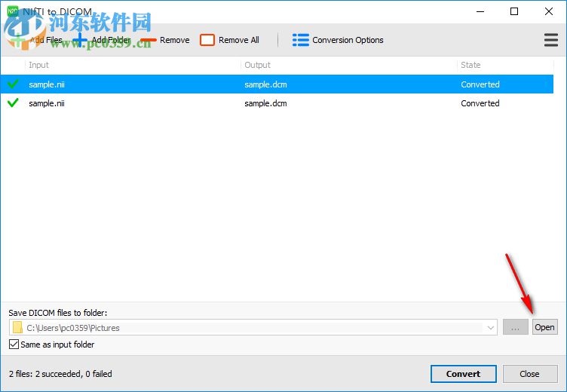Maximize the NIfTI to DICOM window
This screenshot has width=567, height=392.
coord(514,11)
